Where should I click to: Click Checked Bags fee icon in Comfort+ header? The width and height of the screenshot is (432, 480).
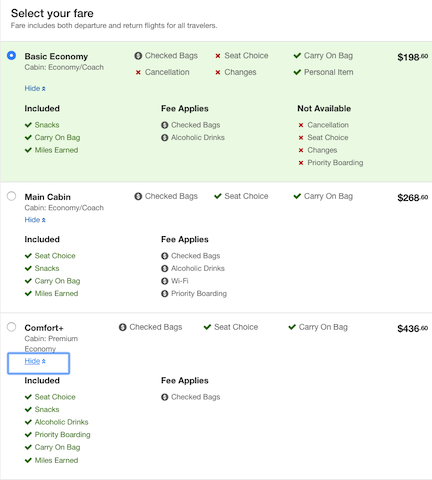(123, 327)
